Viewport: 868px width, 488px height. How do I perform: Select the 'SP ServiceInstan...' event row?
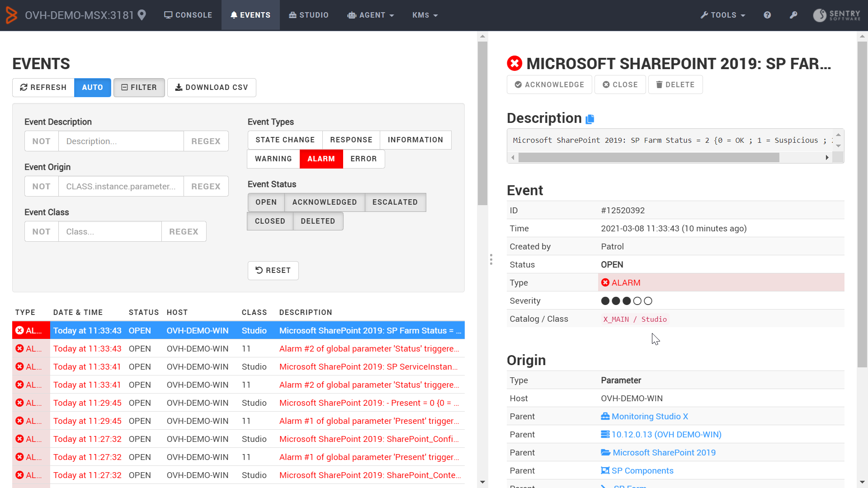tap(238, 366)
